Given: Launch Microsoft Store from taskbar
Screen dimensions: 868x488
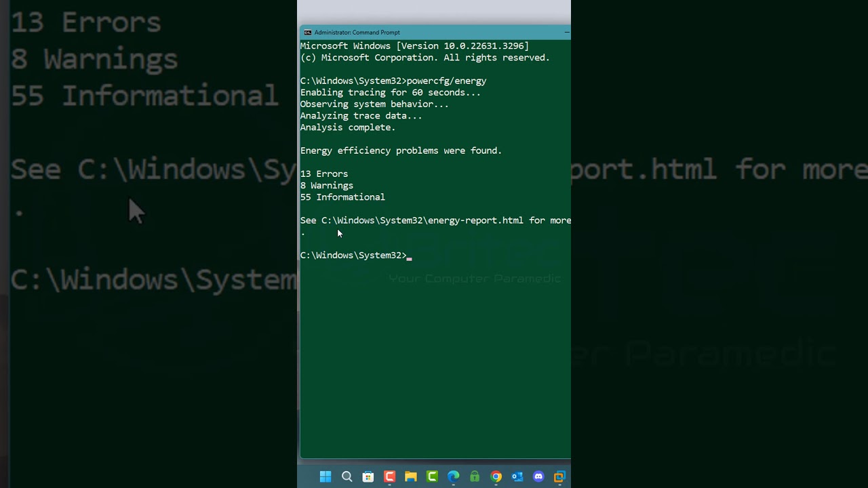Looking at the screenshot, I should tap(368, 476).
